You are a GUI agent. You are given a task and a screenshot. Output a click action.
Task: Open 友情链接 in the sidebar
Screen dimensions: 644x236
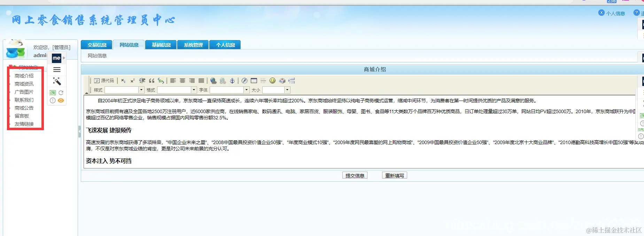tap(24, 124)
